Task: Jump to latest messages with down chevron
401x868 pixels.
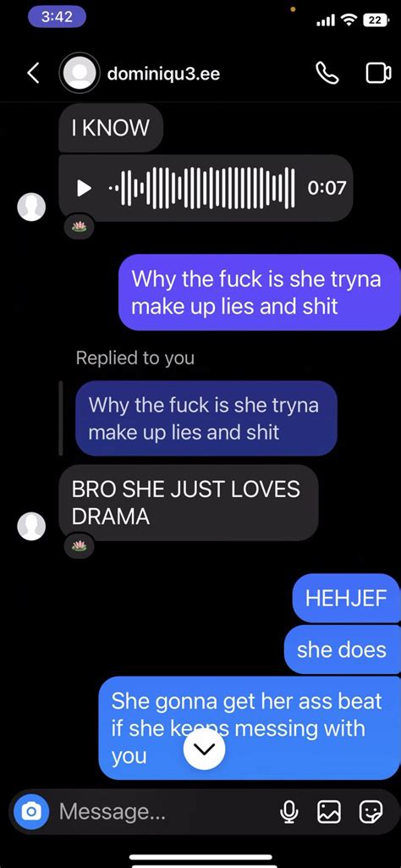Action: click(x=204, y=749)
